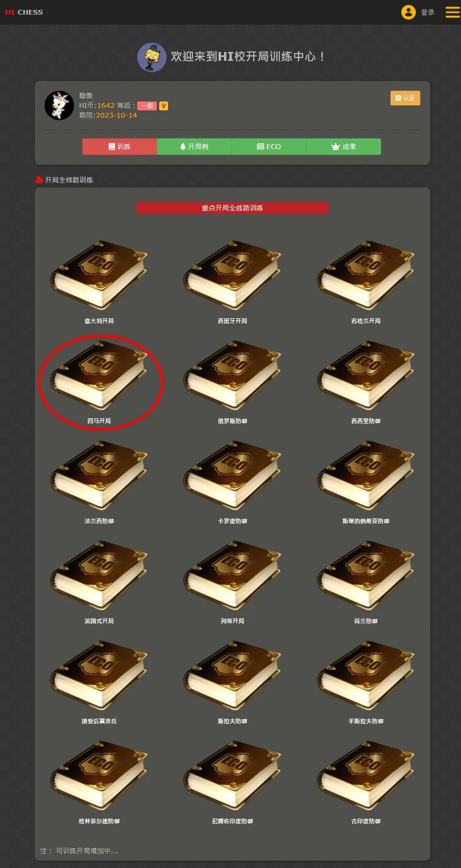
Task: Select the 法兰西防御 book icon
Action: click(99, 475)
